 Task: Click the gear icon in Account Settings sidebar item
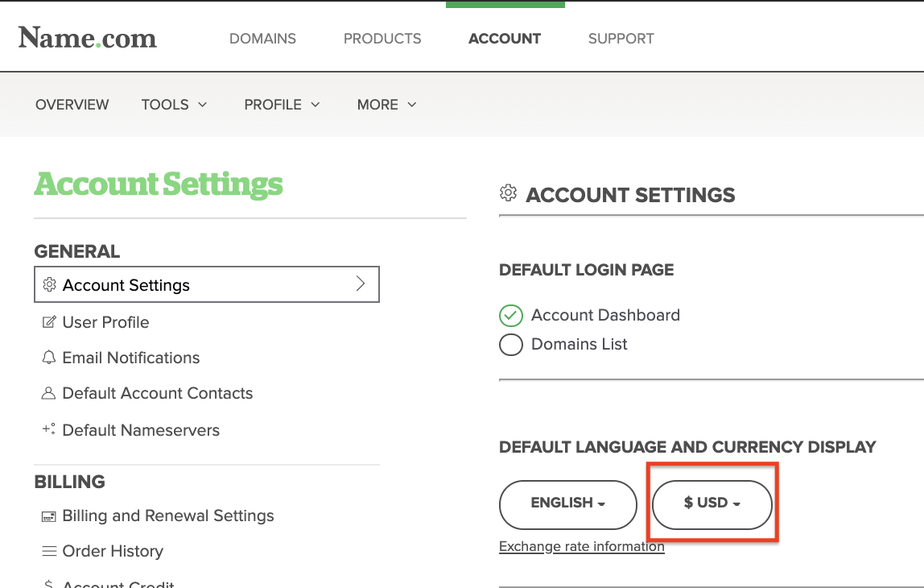click(x=50, y=285)
